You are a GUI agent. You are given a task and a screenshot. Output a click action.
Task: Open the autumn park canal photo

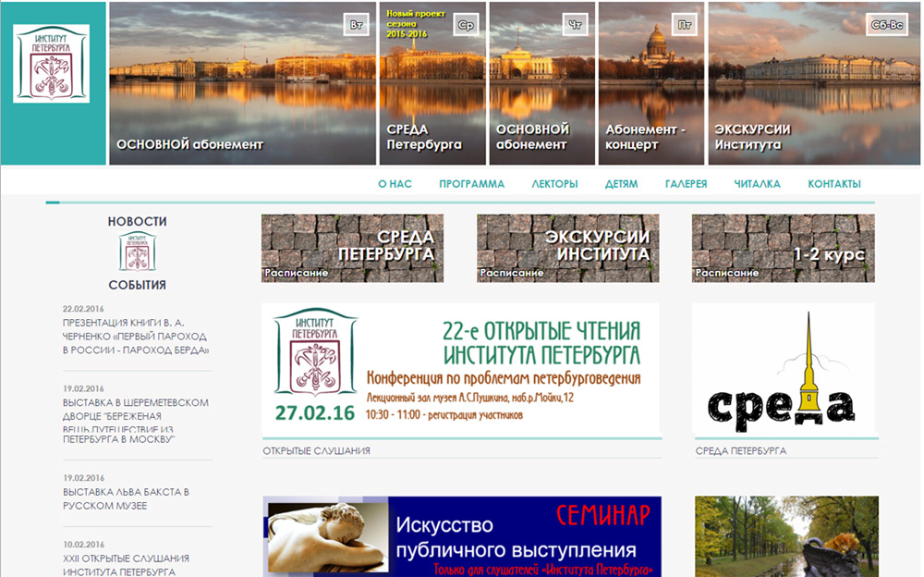point(786,536)
